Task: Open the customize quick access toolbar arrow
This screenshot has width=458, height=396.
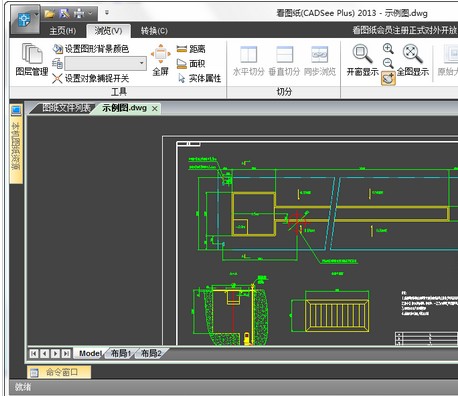Action: [107, 13]
